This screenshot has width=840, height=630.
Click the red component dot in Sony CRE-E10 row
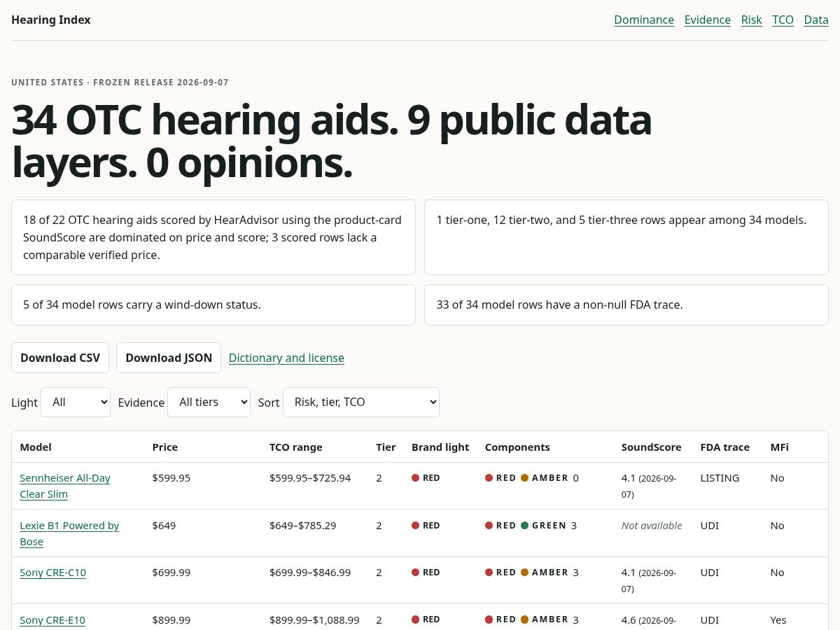489,619
